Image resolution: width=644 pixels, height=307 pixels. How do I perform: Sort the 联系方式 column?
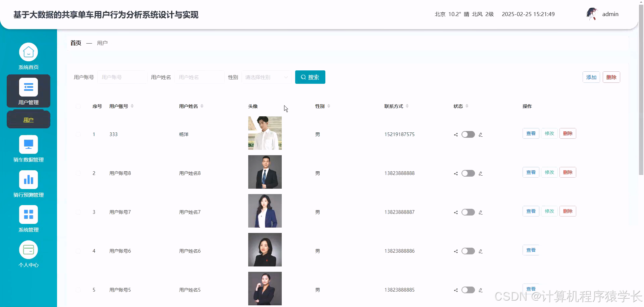pos(407,106)
